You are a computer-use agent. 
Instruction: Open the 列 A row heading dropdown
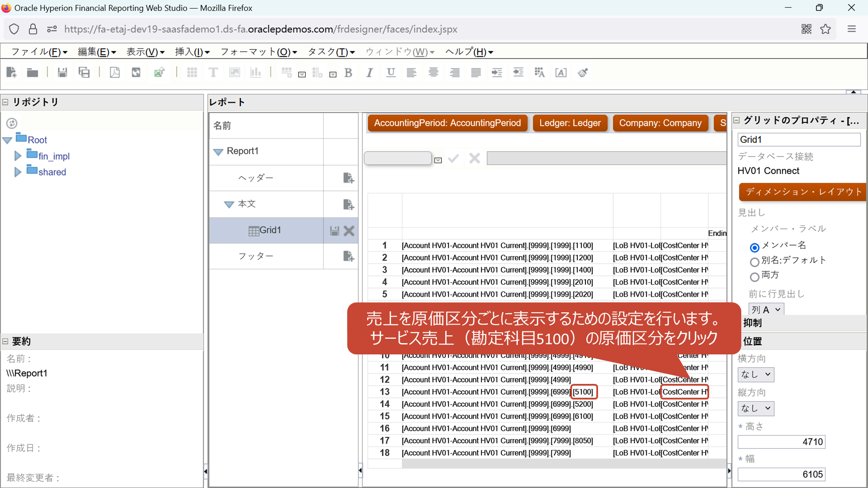pos(766,310)
